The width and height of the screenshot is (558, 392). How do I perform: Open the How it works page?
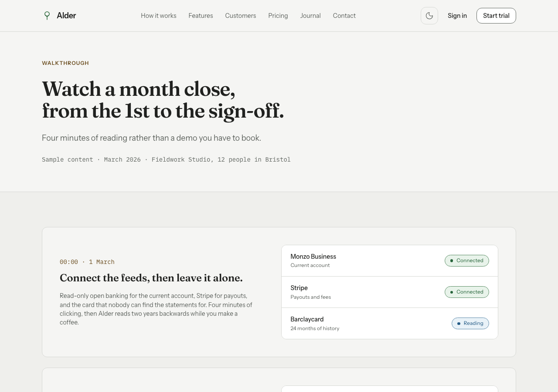click(x=159, y=16)
